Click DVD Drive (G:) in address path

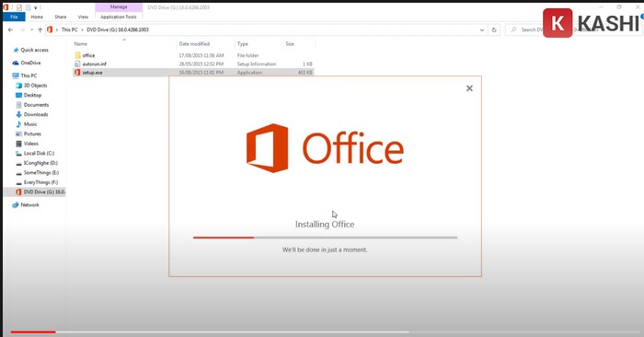[118, 29]
